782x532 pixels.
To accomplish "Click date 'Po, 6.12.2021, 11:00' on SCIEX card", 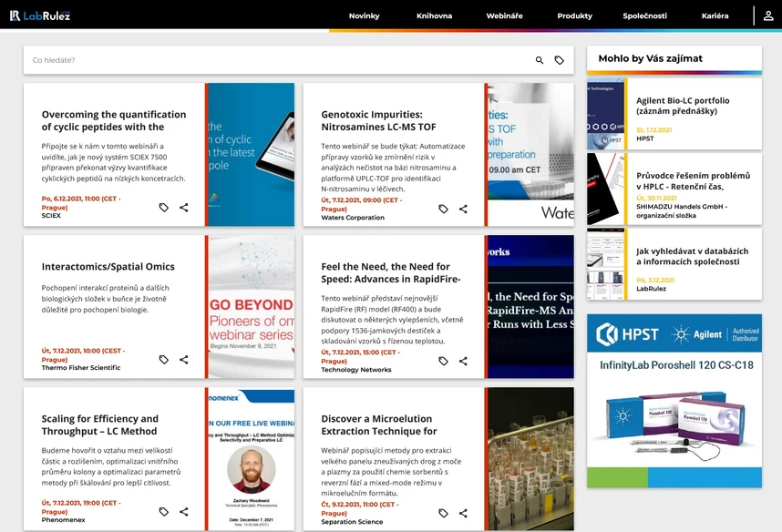I will 81,203.
